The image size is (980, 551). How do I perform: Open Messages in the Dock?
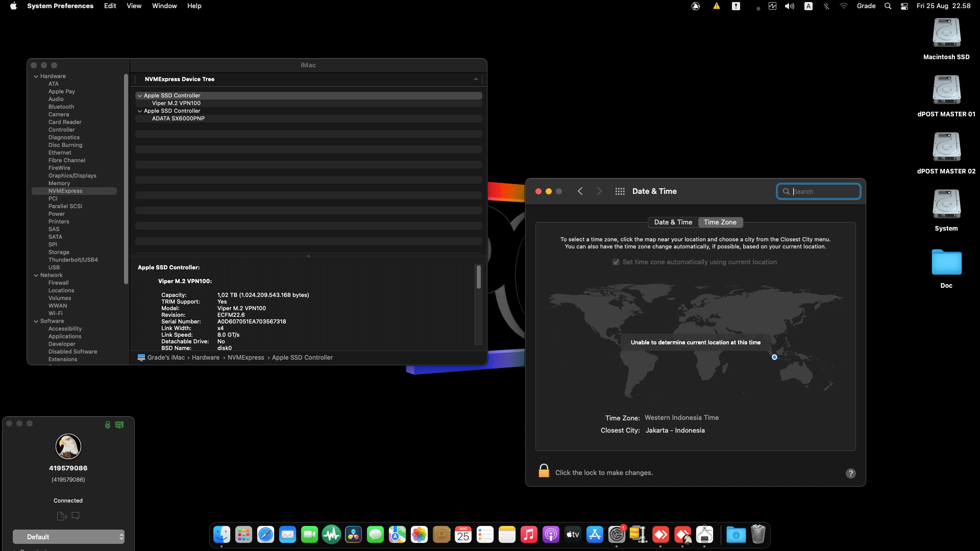click(x=375, y=535)
